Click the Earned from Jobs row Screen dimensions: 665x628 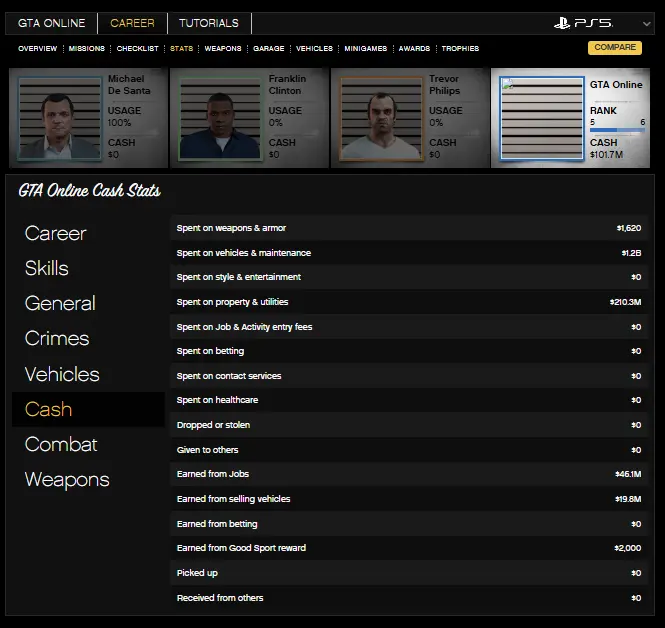click(409, 474)
